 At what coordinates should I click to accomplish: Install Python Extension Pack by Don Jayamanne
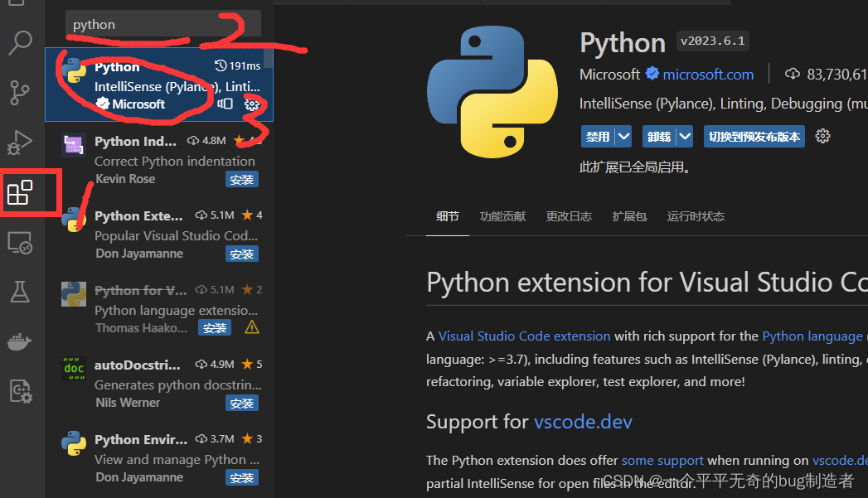pos(242,254)
